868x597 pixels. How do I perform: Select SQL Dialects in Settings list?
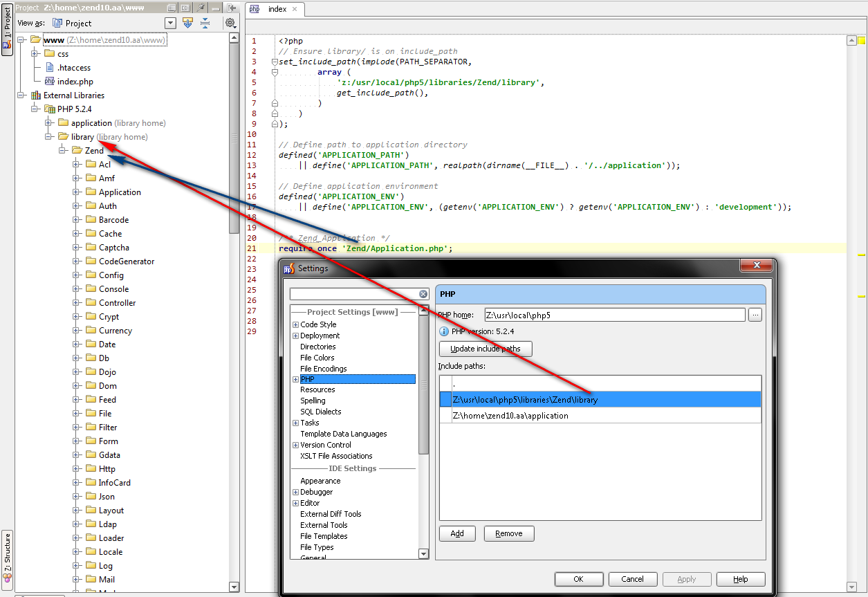[321, 412]
